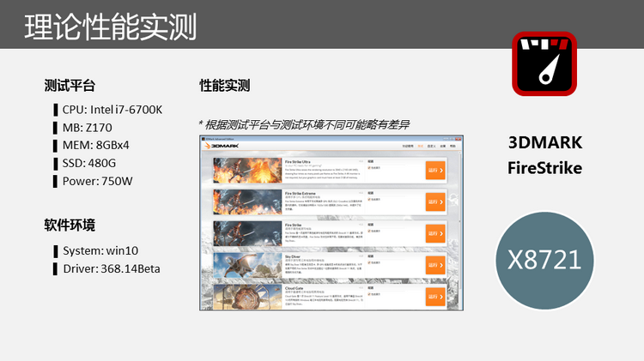Viewport: 644px width, 361px height.
Task: Toggle the Fire Strike include demo checkbox
Action: (370, 232)
